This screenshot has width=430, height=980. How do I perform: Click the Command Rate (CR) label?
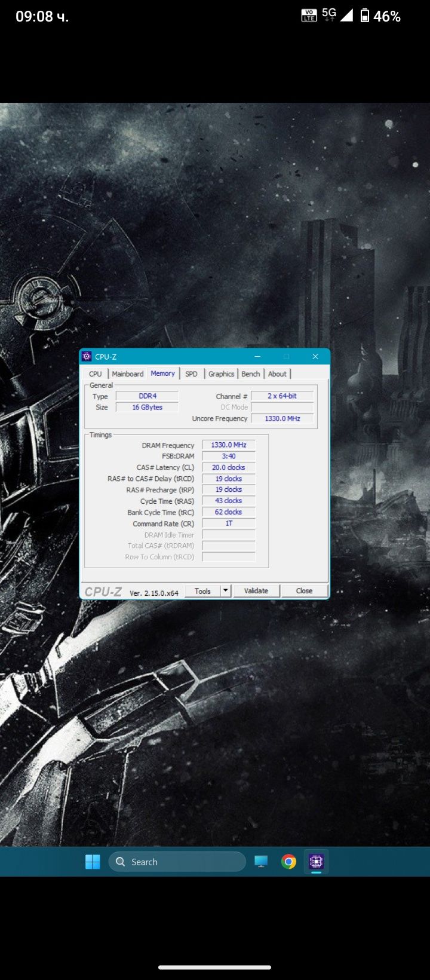[x=164, y=524]
